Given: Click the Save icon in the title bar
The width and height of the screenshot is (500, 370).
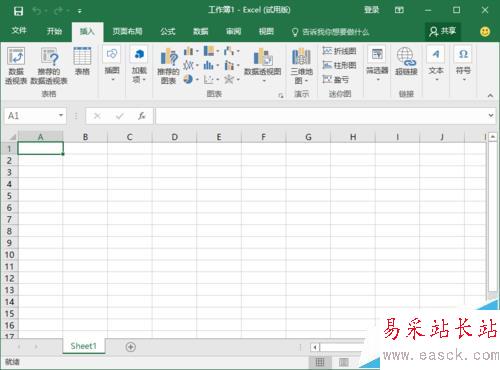Looking at the screenshot, I should (18, 11).
